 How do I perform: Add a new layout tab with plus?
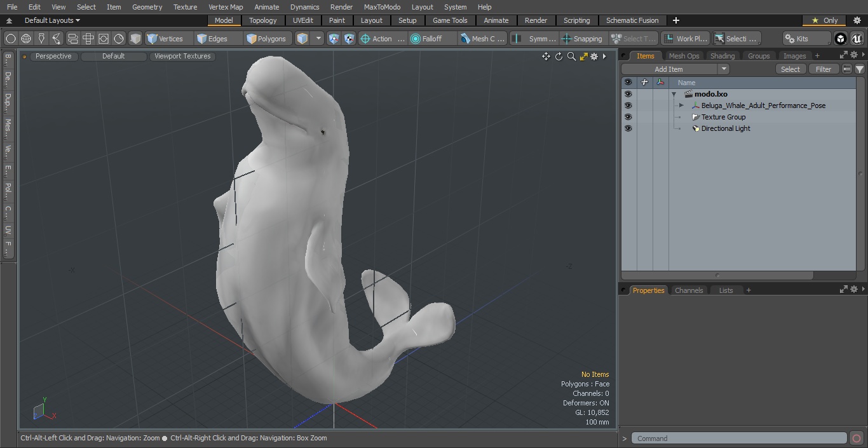675,20
